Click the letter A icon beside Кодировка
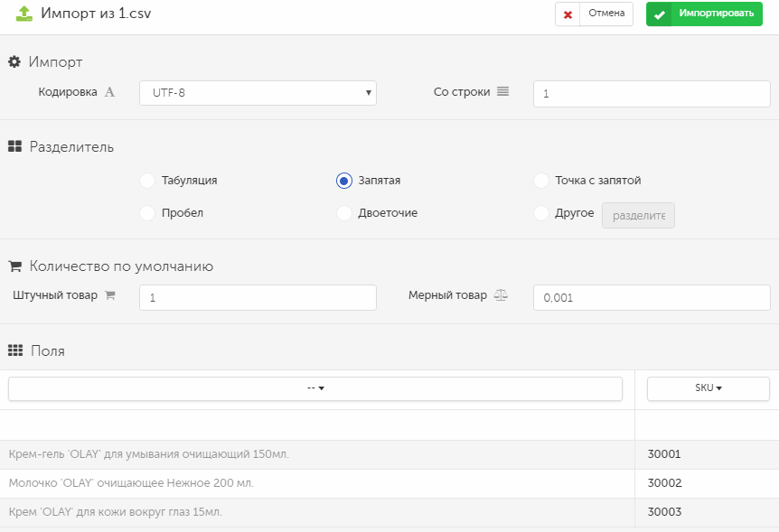Screen dimensions: 779x532 [109, 92]
